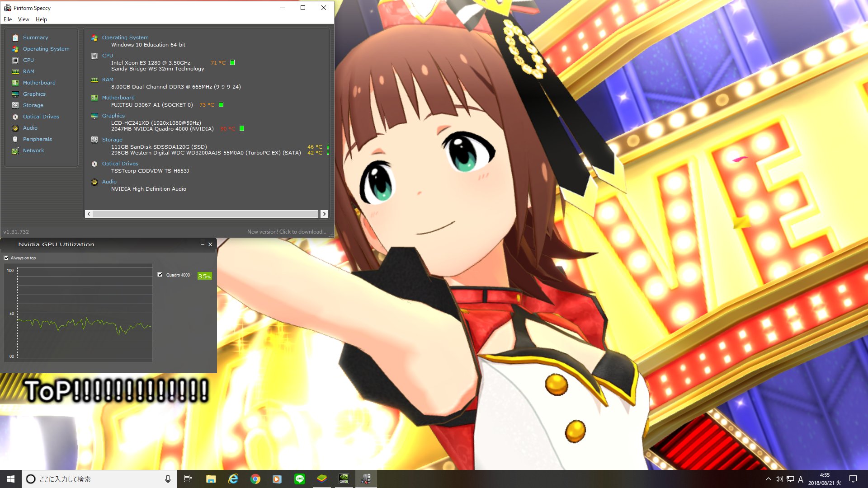
Task: Select the Network category in Speccy
Action: click(33, 150)
